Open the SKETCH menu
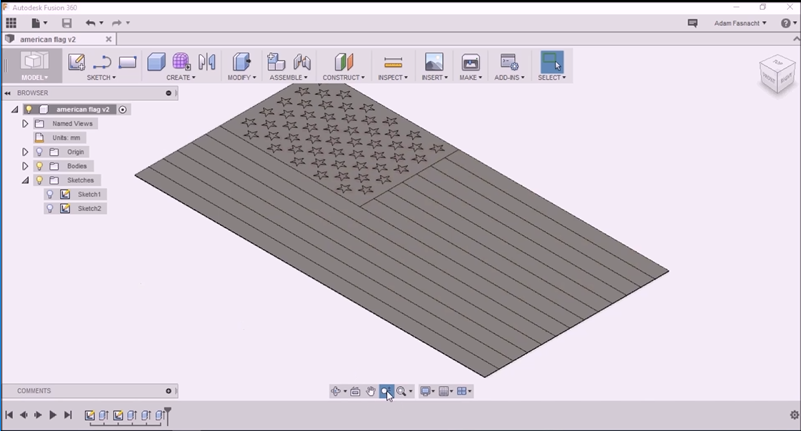 (101, 78)
